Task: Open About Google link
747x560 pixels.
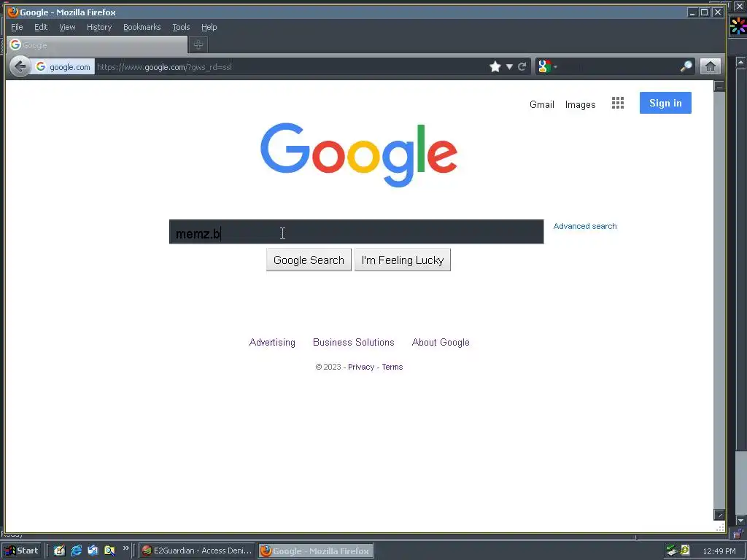Action: (x=441, y=343)
